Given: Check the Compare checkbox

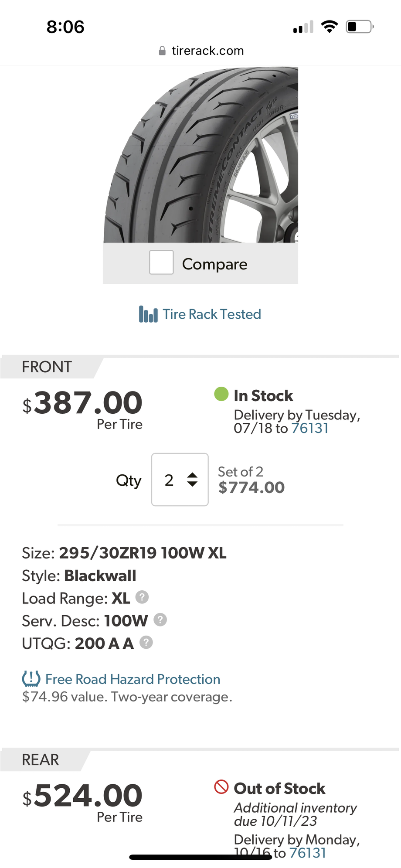Looking at the screenshot, I should pos(161,262).
